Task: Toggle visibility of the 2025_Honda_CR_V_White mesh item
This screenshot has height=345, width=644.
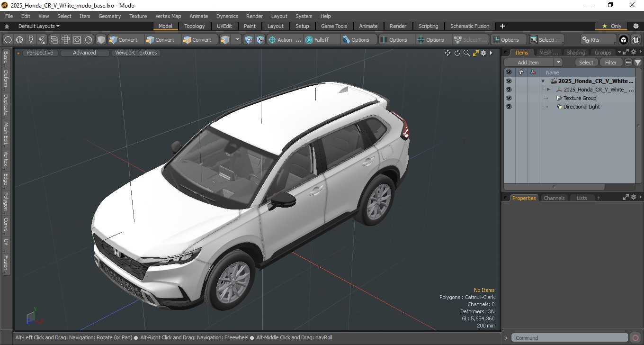Action: pos(509,90)
